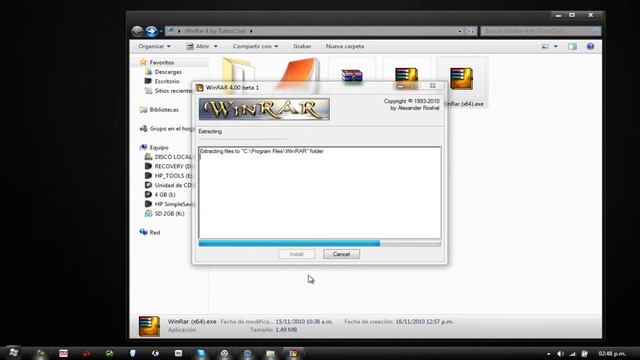This screenshot has height=360, width=640.
Task: Open the address bar history dropdown arrow
Action: point(460,31)
